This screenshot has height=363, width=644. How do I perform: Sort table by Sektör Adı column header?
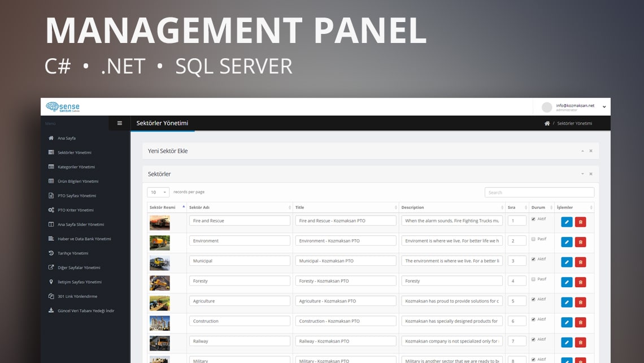[239, 208]
